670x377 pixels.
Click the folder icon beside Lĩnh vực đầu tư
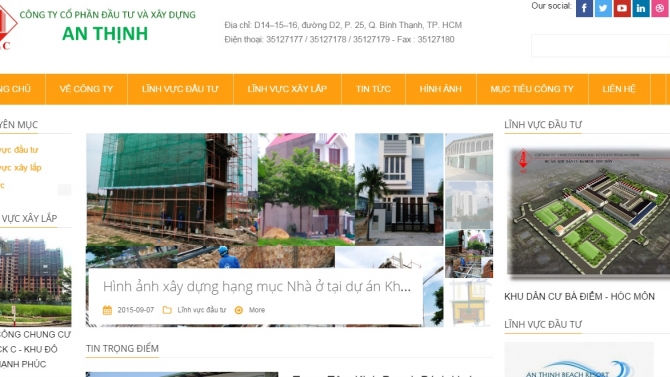[167, 310]
